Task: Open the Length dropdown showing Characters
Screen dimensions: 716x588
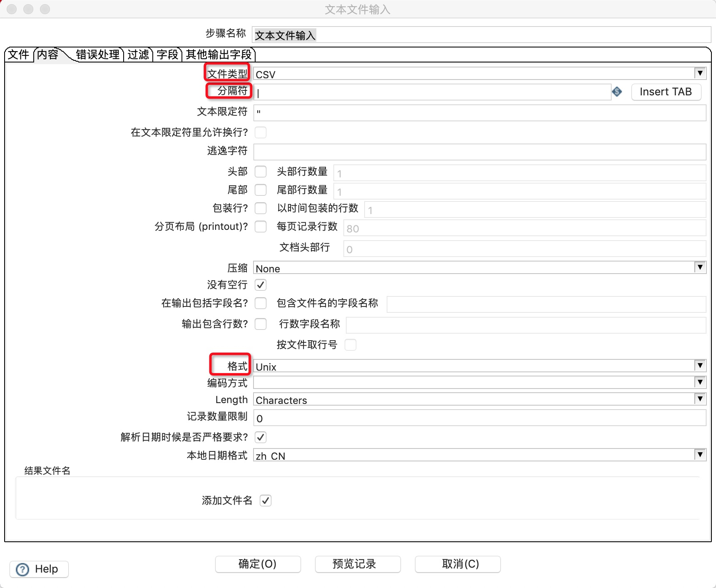Action: pos(701,399)
